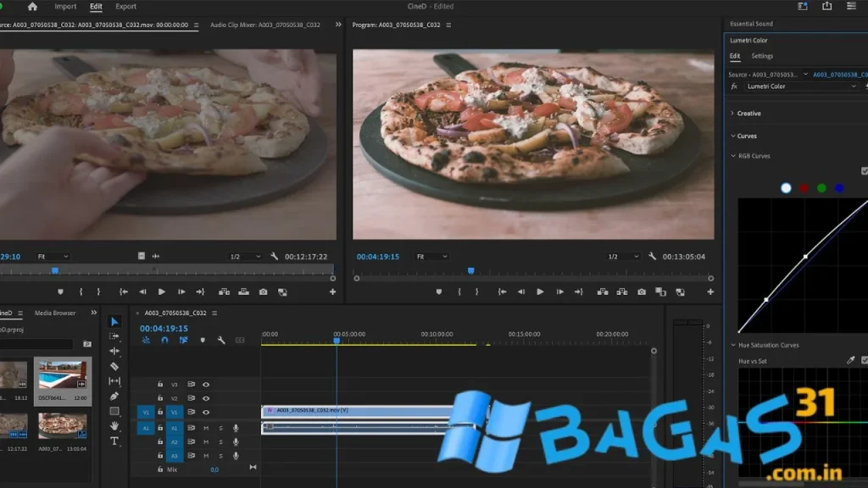The width and height of the screenshot is (868, 488).
Task: Toggle V2 track output eye
Action: [206, 398]
